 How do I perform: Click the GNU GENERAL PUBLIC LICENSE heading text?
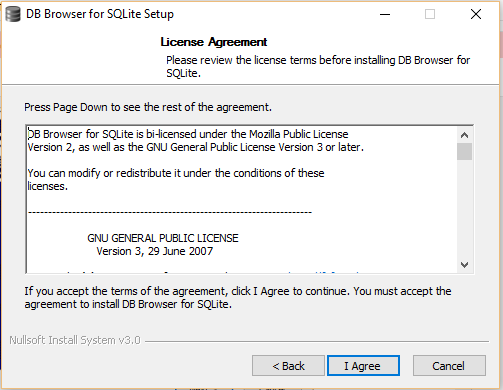click(163, 238)
